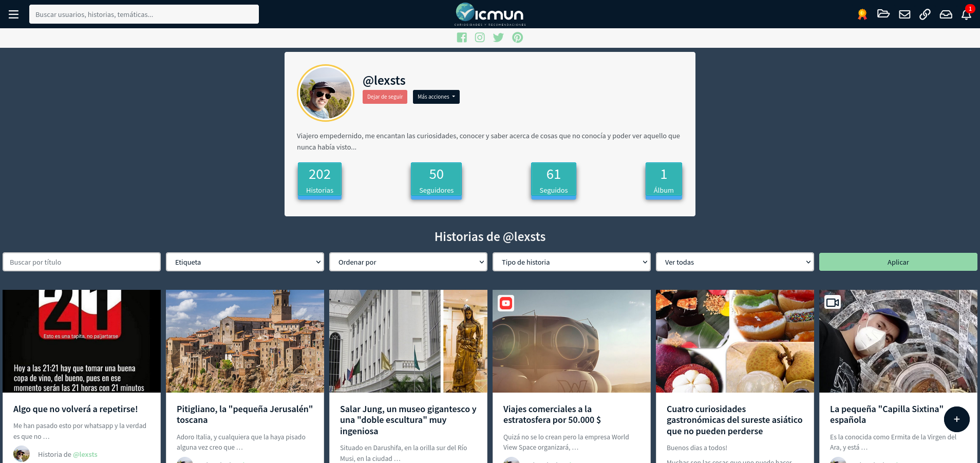Open 'Cuatro curiosidades gastronómicas' story title
The height and width of the screenshot is (463, 980).
tap(734, 420)
